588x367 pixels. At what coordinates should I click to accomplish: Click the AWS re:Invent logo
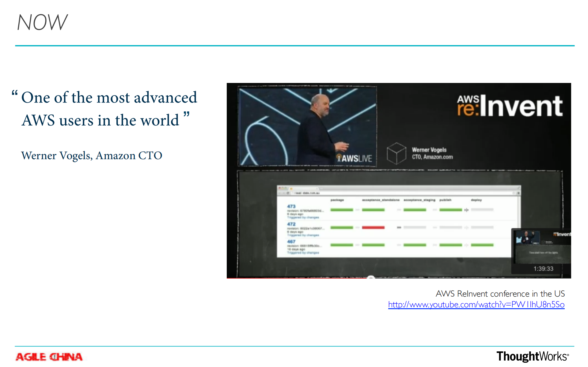[510, 106]
